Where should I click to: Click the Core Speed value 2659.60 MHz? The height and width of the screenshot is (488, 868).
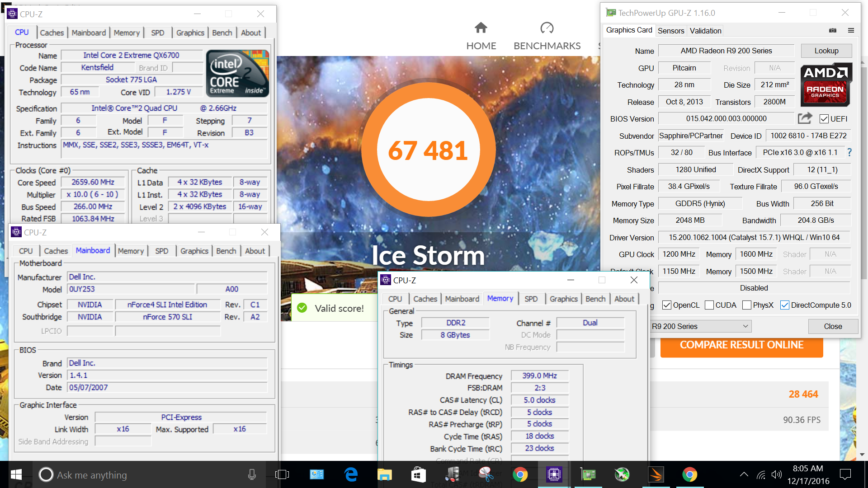tap(93, 182)
